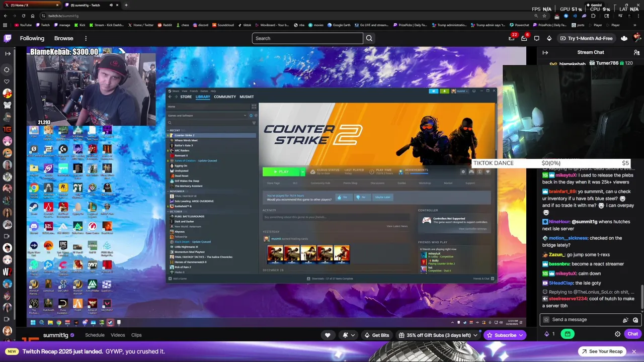The width and height of the screenshot is (644, 362).
Task: Click the Windows Start icon in streamed taskbar
Action: 33,323
